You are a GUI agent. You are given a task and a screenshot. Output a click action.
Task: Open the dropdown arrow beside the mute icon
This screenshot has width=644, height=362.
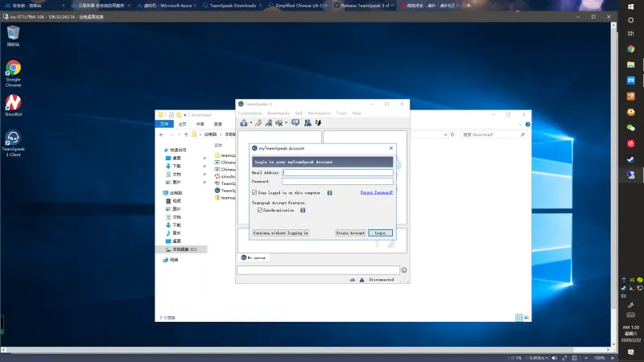tap(287, 123)
